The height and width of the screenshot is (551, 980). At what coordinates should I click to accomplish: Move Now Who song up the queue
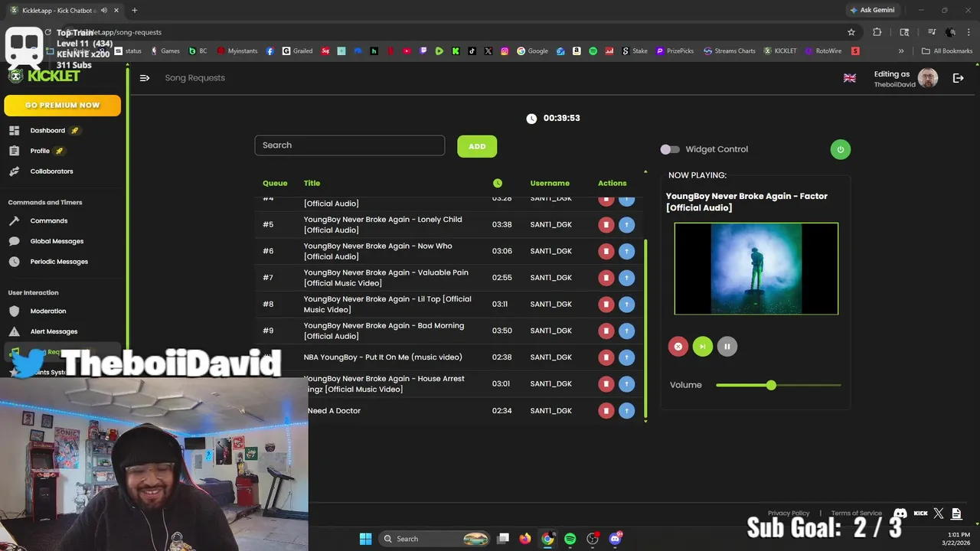click(x=626, y=251)
